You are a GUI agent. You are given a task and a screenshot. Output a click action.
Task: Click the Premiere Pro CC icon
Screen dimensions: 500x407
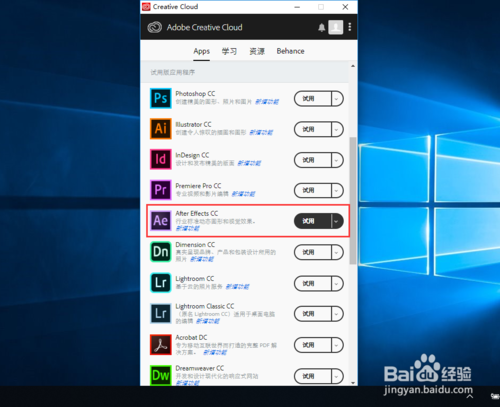tap(161, 190)
